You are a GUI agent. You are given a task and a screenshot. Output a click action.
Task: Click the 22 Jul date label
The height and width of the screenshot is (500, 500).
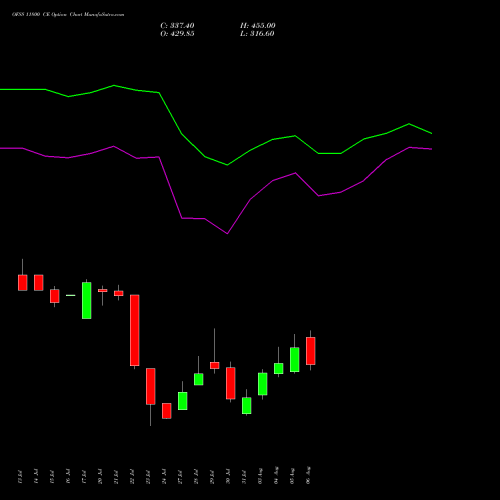click(x=132, y=477)
